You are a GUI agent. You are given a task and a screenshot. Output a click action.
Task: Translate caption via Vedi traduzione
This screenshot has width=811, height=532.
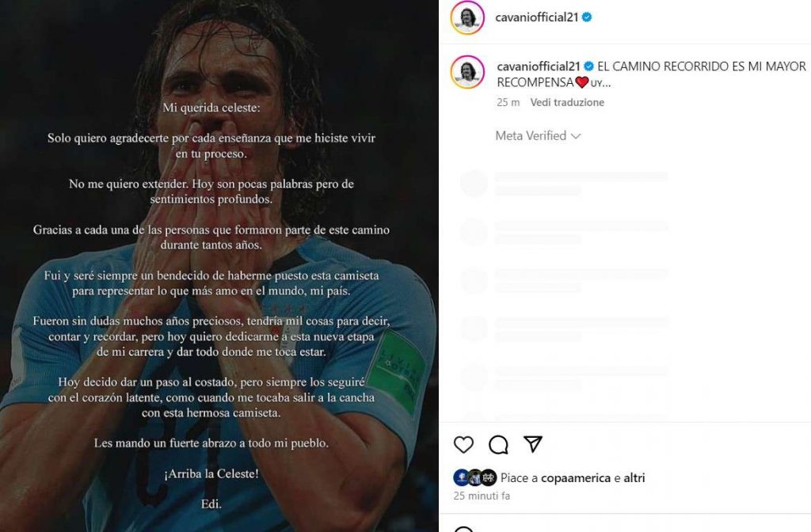(567, 102)
